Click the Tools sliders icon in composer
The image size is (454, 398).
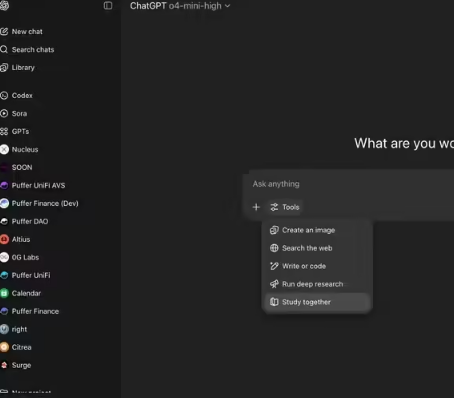(x=274, y=207)
